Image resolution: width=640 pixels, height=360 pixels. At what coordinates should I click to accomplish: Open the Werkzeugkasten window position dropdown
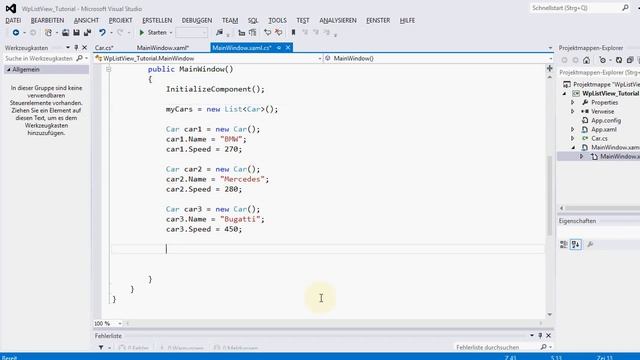[68, 48]
